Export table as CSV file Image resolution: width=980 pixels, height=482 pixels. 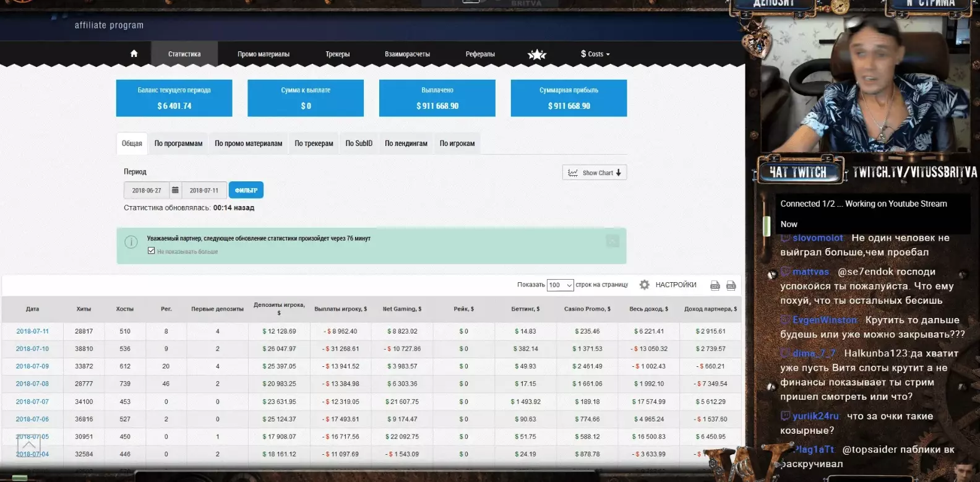click(715, 285)
